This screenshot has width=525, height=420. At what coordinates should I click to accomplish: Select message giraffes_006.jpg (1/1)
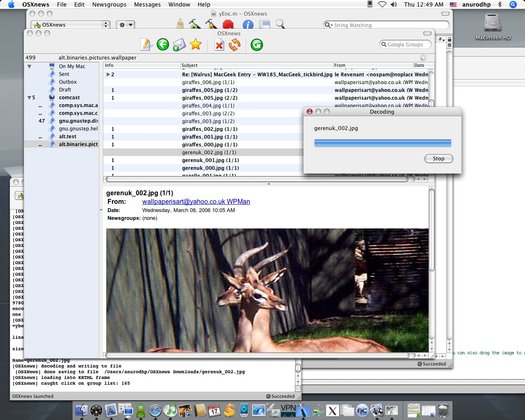tap(266, 82)
